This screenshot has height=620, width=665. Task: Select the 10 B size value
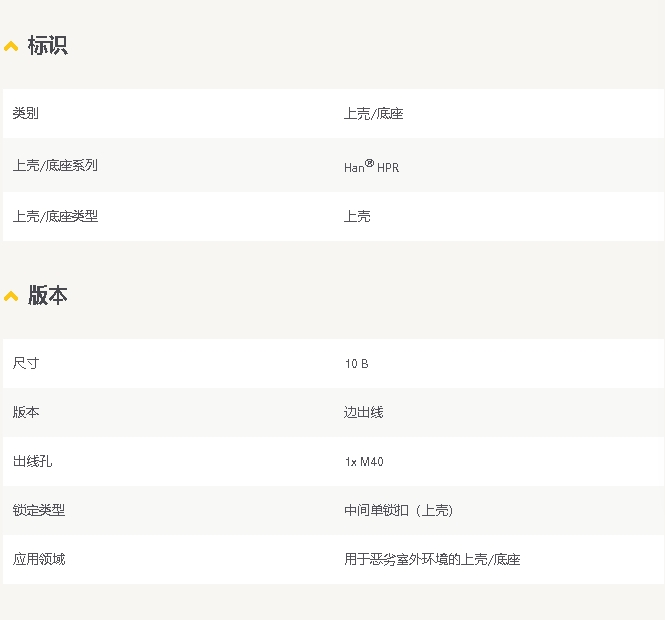point(356,364)
